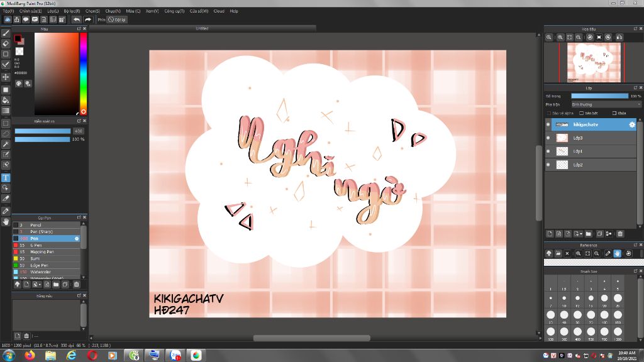
Task: Open the Chỉnh sửa(E) menu
Action: [30, 11]
